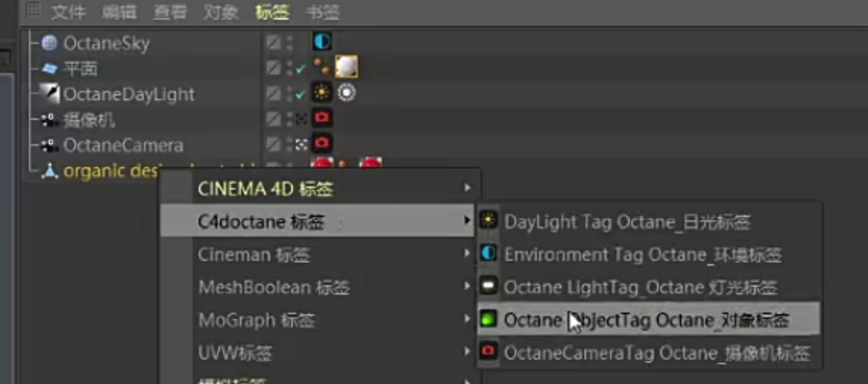Select OctaneCamera's red camera tag

pos(322,144)
